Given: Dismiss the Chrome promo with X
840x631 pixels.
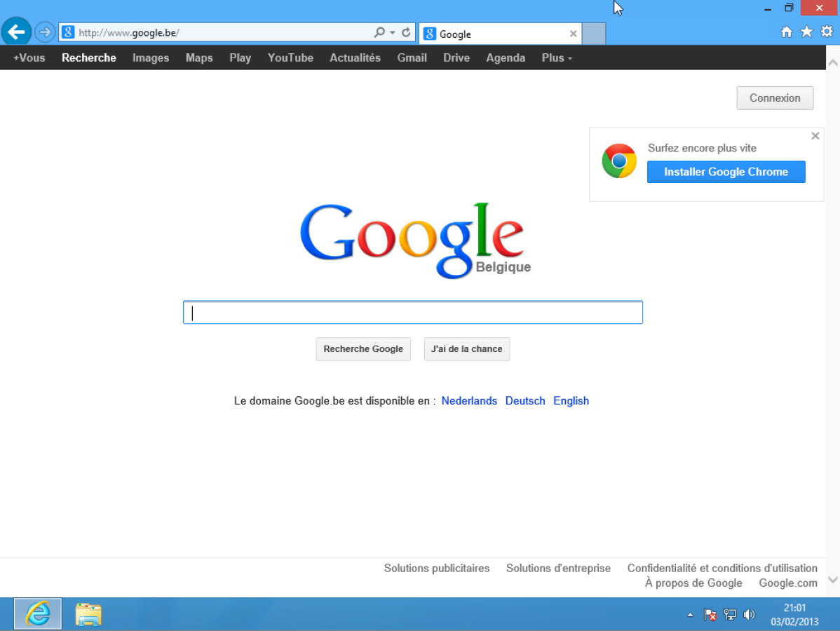Looking at the screenshot, I should 815,136.
